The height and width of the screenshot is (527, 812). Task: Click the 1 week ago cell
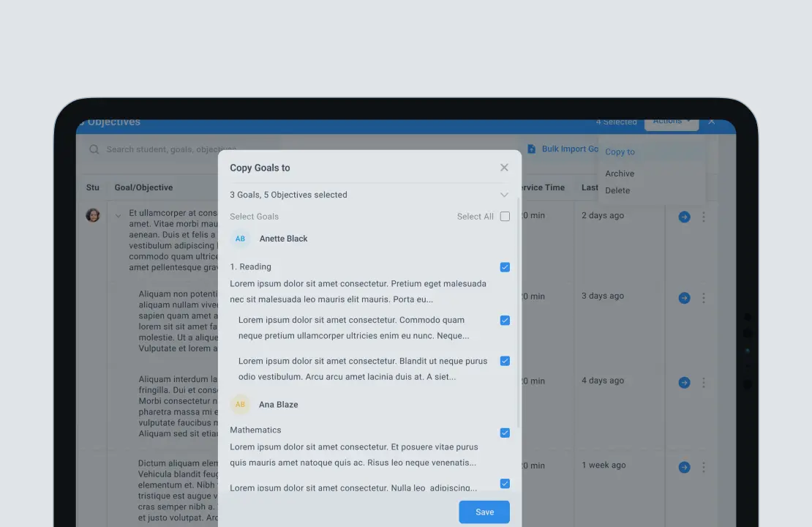[x=604, y=466]
